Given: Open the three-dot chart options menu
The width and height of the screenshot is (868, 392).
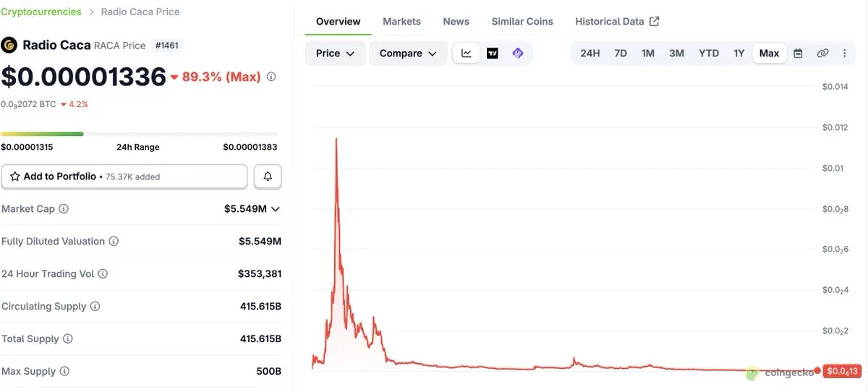Looking at the screenshot, I should pyautogui.click(x=844, y=54).
